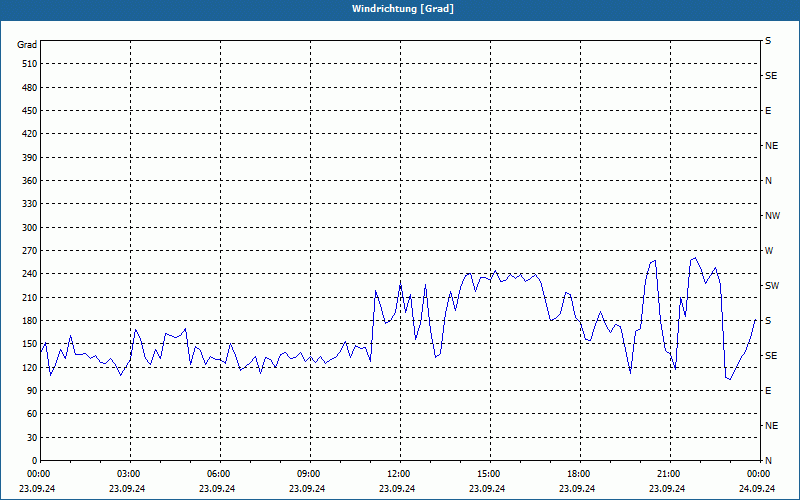The width and height of the screenshot is (800, 500).
Task: Click the 360 degree axis label
Action: click(30, 181)
